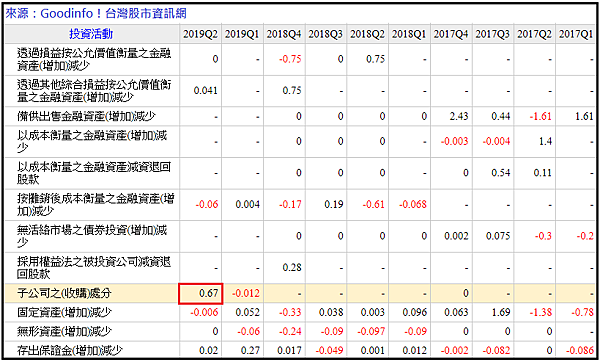Screen dimensions: 600x362
Task: Click the Goodinfo source title text
Action: (96, 14)
